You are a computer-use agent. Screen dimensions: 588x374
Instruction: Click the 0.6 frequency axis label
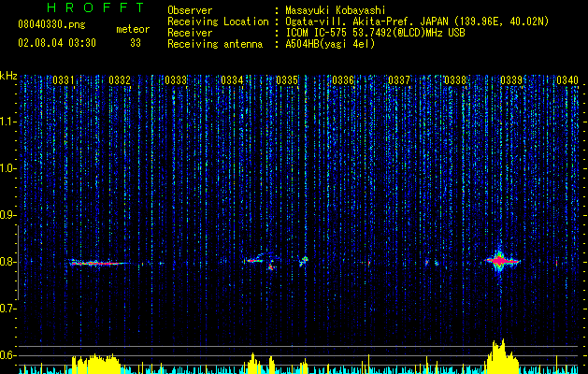pyautogui.click(x=8, y=355)
